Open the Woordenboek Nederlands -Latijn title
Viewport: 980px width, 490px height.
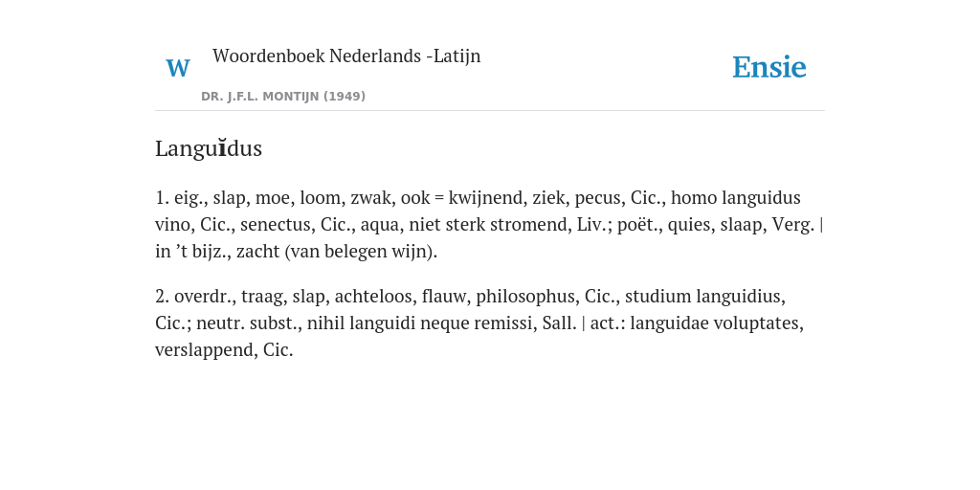346,56
